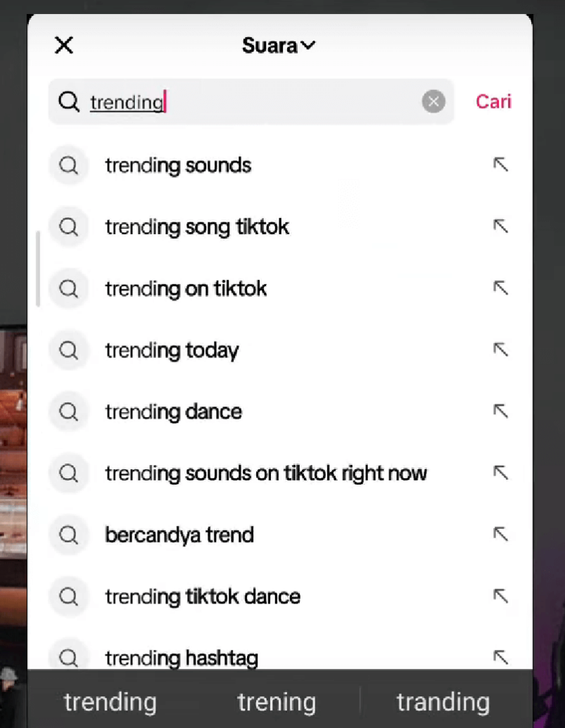Click the magnifier icon next to "trending on tiktok"
Viewport: 565px width, 728px height.
68,288
